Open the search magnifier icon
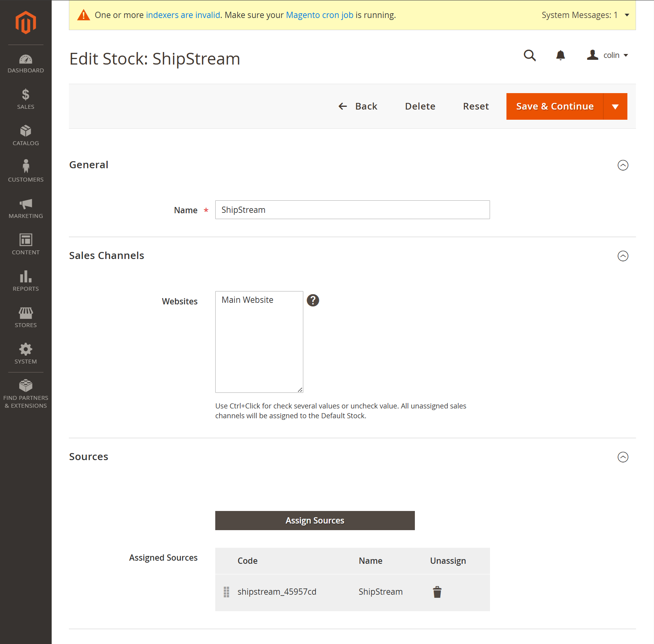654x644 pixels. pyautogui.click(x=530, y=55)
